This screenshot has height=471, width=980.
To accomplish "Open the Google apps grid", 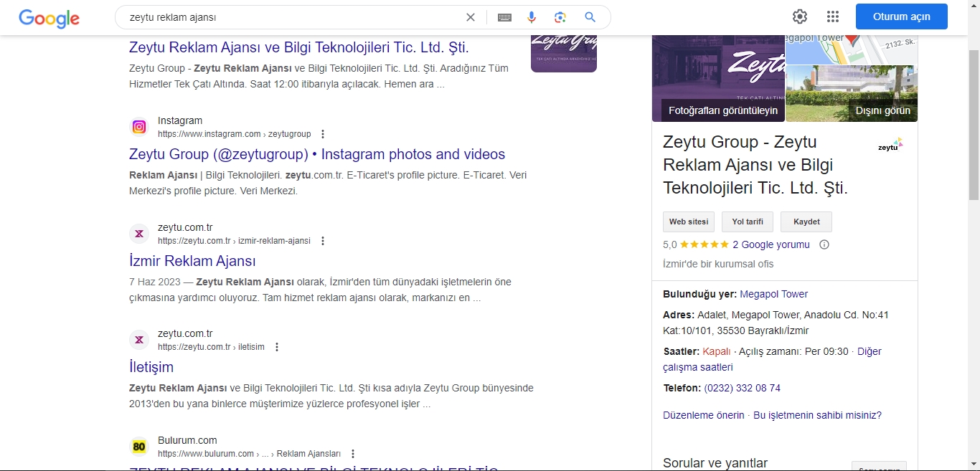I will 832,16.
